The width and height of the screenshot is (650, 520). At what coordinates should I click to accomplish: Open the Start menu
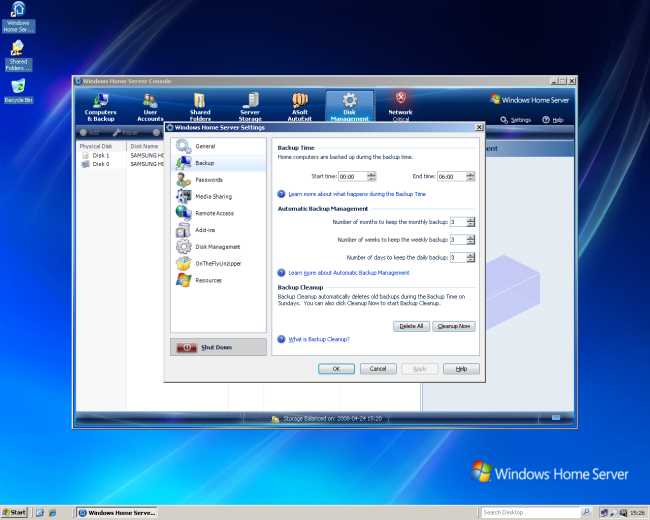tap(14, 513)
